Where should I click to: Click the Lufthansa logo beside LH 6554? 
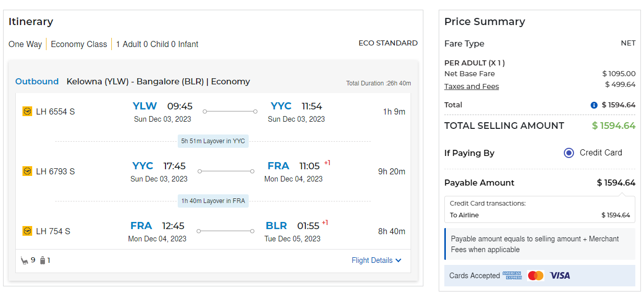point(27,111)
